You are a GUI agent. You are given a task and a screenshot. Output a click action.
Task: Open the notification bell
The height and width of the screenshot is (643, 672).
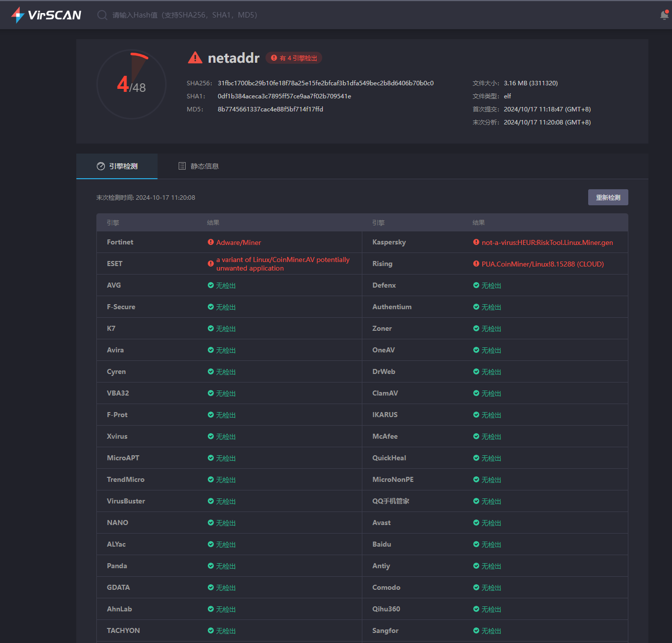point(664,15)
